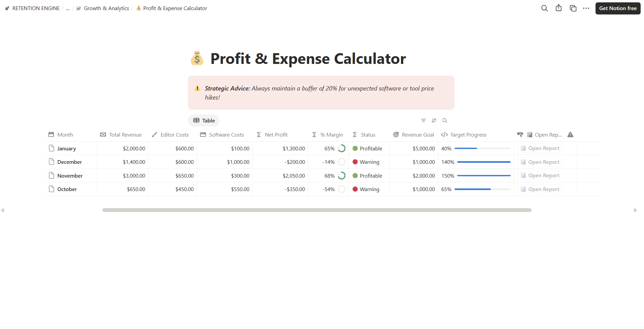Click the table search magnifier icon
644x329 pixels.
point(445,120)
